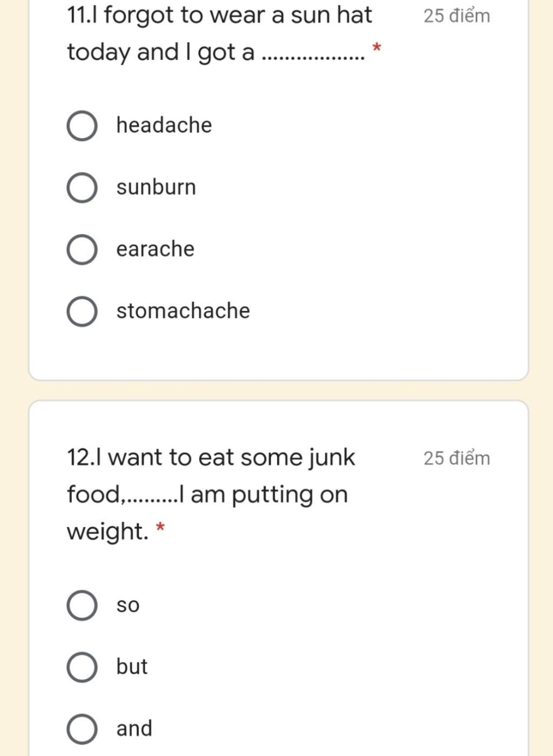This screenshot has height=756, width=553.
Task: Click the red required asterisk on question 11
Action: pos(377,49)
